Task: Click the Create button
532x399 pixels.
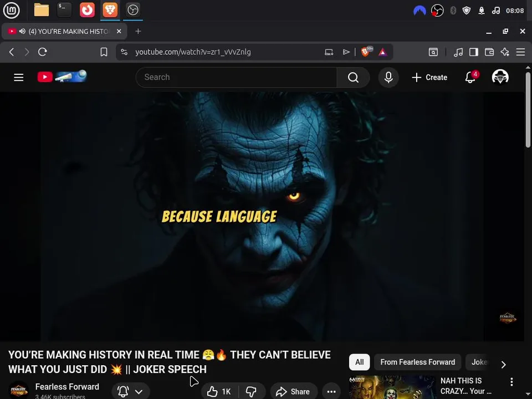Action: (x=429, y=78)
